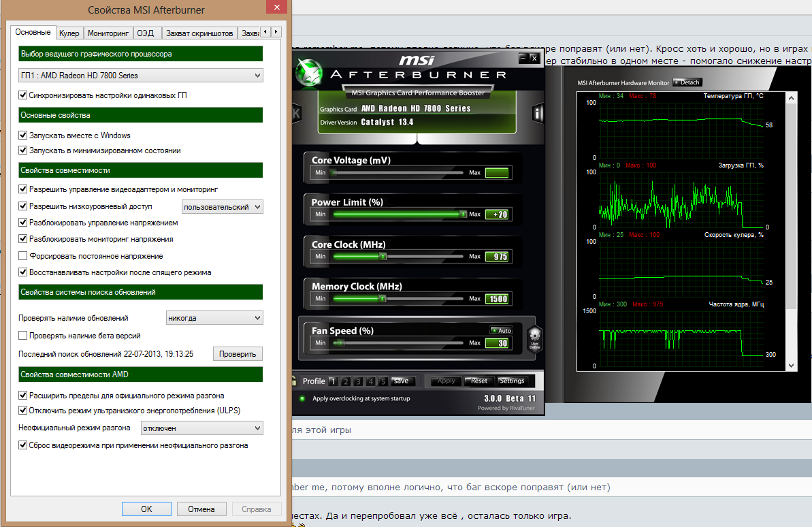
Task: Toggle the Apply overclocking at startup indicator
Action: [x=302, y=398]
